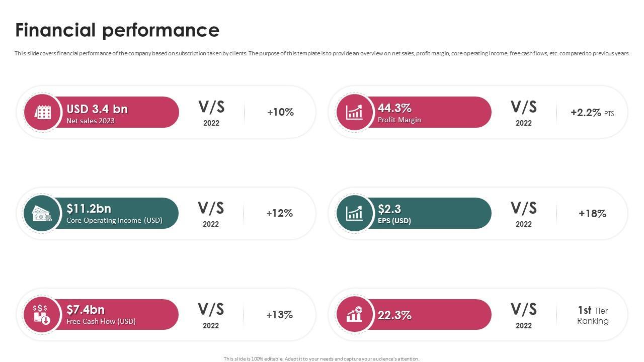Click the 44.3% Profit Margin pill
This screenshot has height=362, width=644.
pos(428,112)
